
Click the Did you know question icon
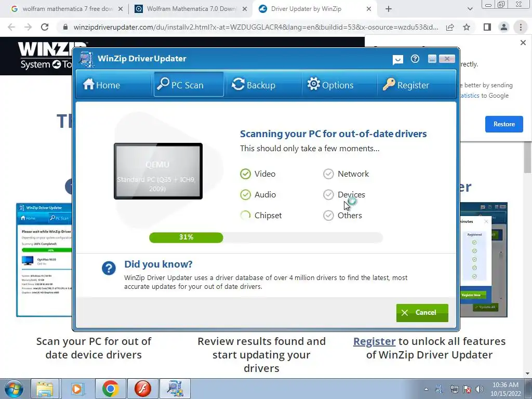point(109,269)
